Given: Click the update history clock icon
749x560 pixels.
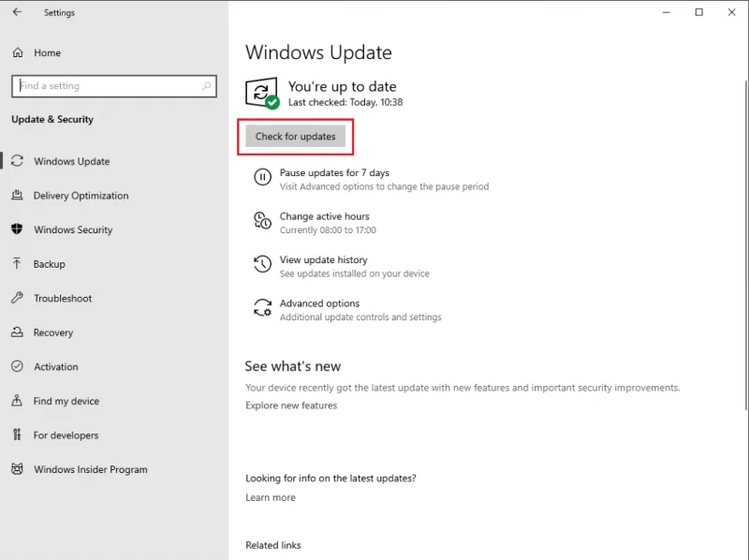Looking at the screenshot, I should coord(262,264).
